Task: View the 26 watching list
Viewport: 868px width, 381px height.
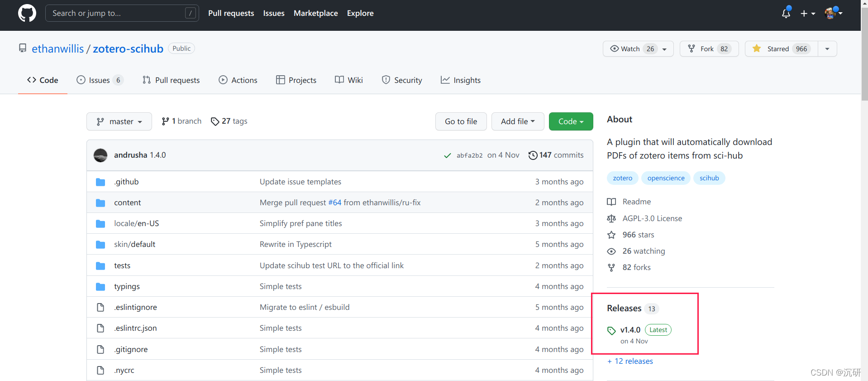Action: 644,251
